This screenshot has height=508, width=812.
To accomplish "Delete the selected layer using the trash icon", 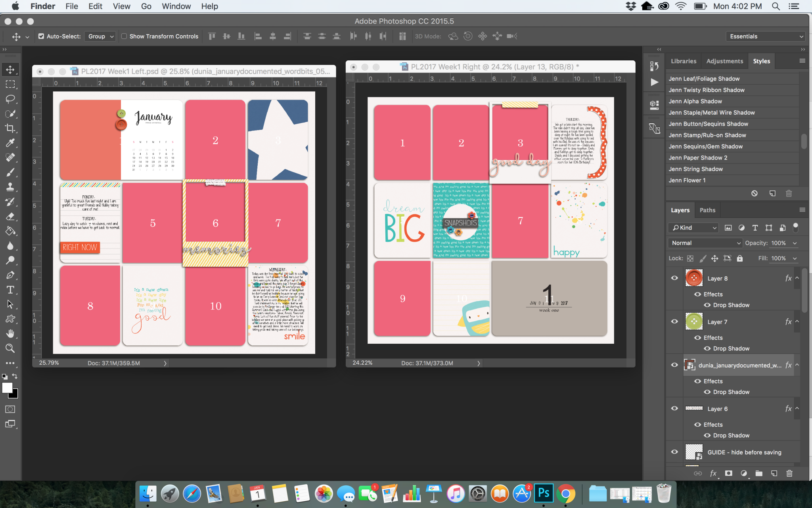I will click(789, 473).
